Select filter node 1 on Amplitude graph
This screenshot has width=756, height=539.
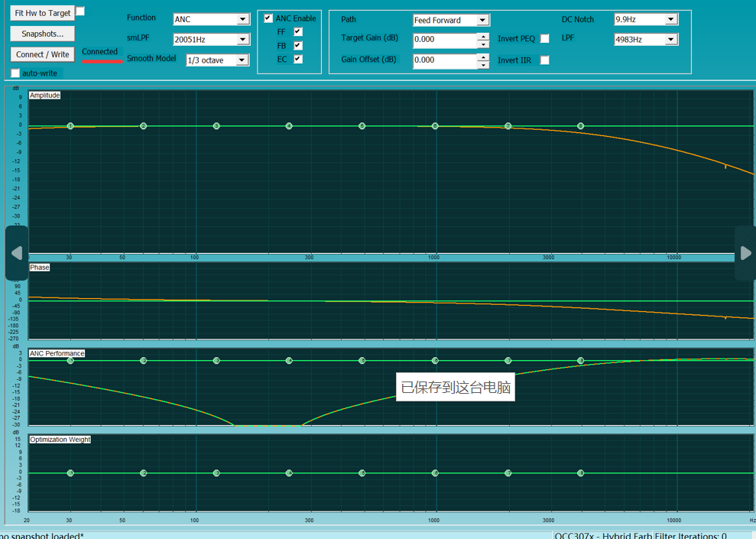(x=70, y=126)
